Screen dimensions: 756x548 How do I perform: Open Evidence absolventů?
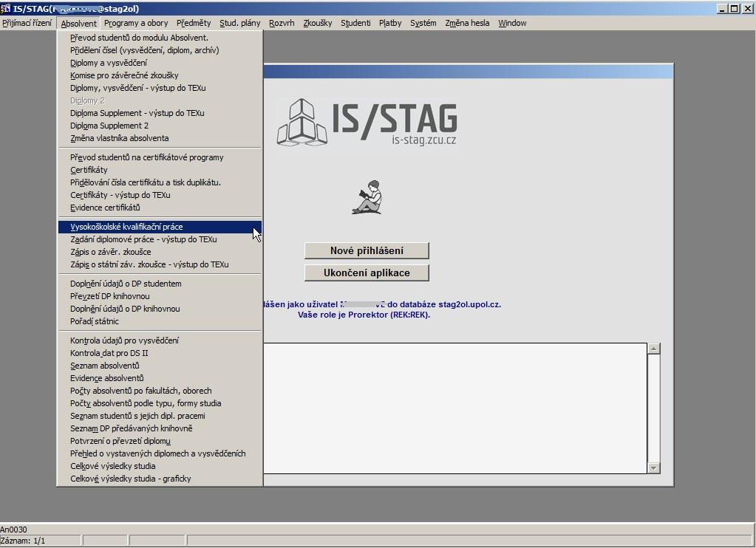click(160, 378)
